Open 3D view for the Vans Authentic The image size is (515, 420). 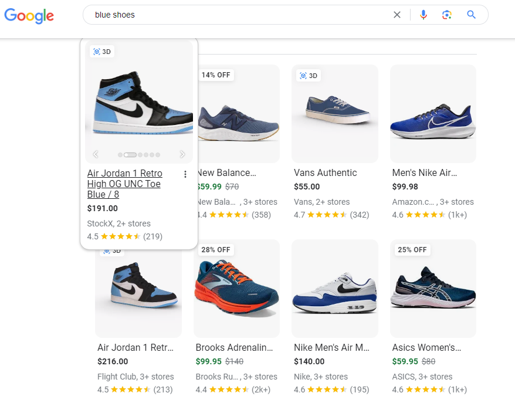point(309,76)
